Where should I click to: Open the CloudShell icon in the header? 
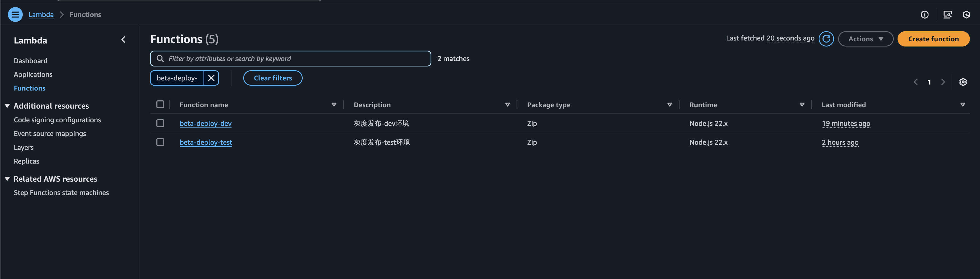click(x=947, y=14)
